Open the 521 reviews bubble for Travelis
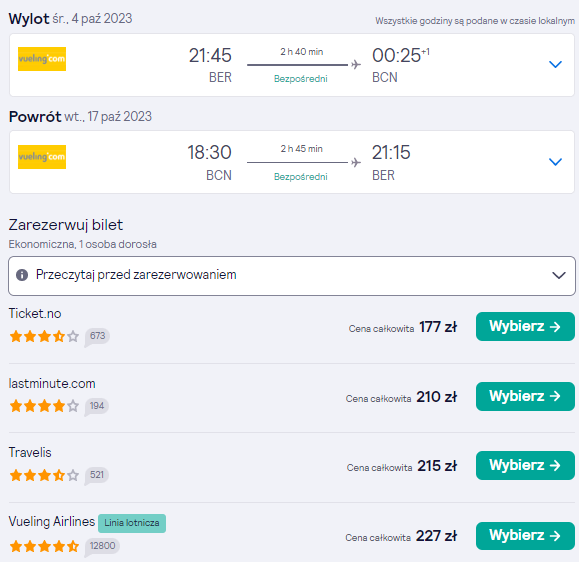This screenshot has width=579, height=562. click(97, 475)
